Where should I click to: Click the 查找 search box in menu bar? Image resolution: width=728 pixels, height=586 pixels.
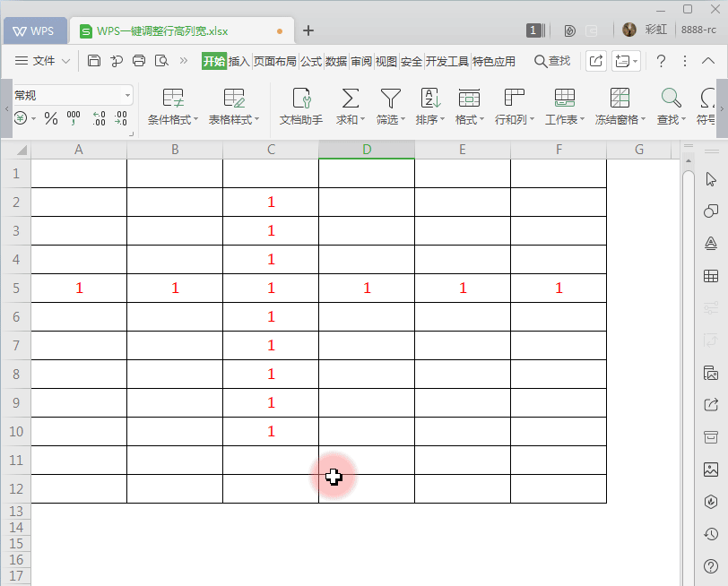point(552,61)
